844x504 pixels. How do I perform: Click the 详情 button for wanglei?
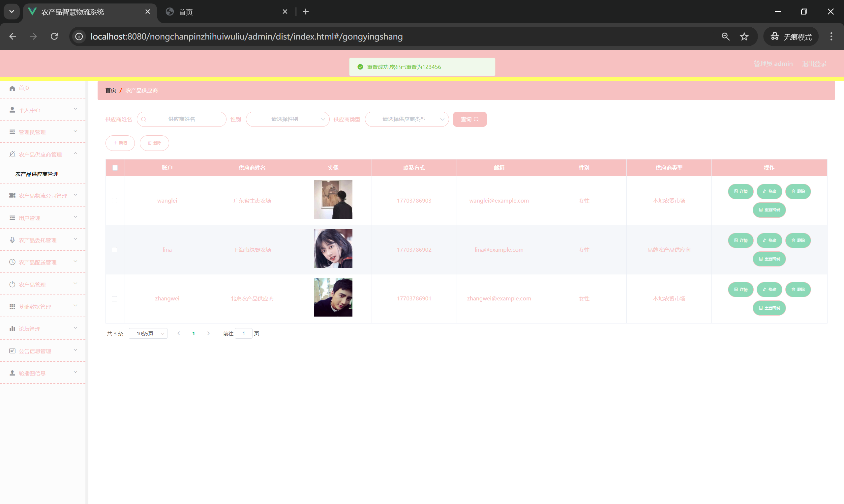click(x=740, y=191)
